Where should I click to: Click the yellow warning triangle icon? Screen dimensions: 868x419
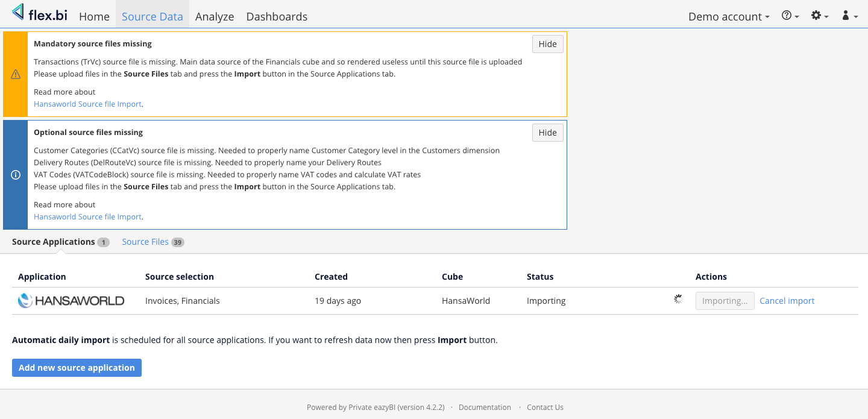[x=16, y=74]
